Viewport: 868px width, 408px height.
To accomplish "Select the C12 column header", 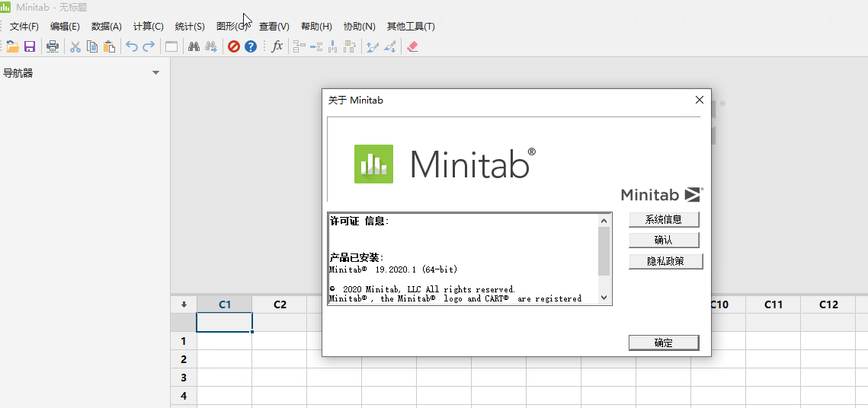I will pos(828,304).
